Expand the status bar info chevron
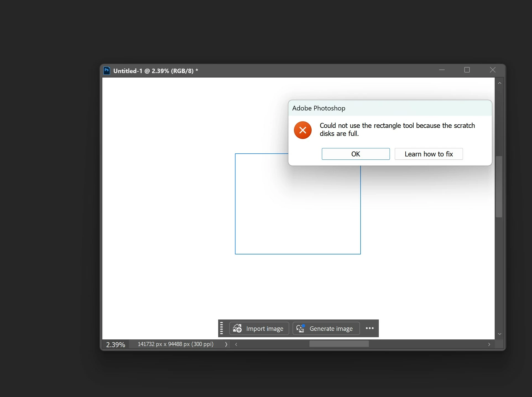Viewport: 532px width, 397px height. click(x=226, y=344)
